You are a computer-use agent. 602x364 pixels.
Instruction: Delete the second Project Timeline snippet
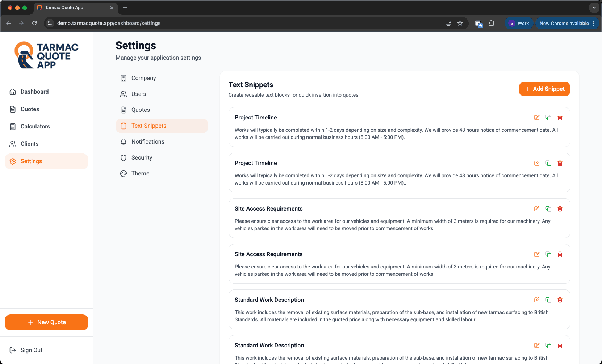560,163
